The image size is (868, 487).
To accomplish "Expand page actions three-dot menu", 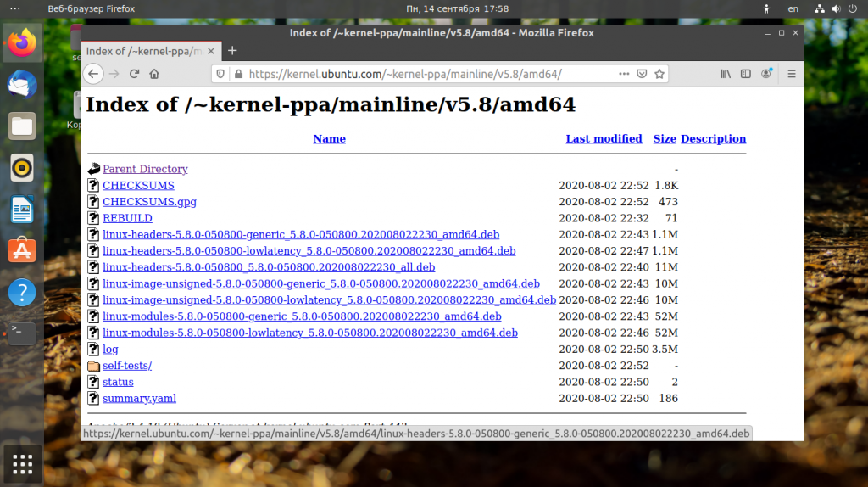I will (x=624, y=74).
